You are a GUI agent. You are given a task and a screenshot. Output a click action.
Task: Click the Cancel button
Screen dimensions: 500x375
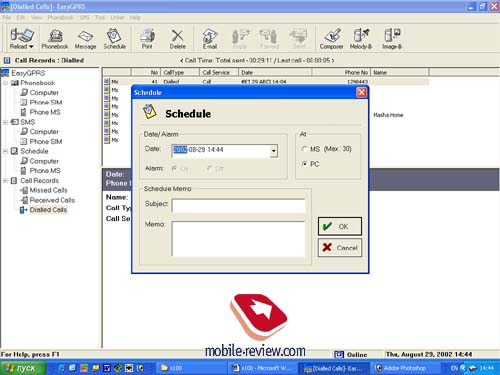click(340, 247)
